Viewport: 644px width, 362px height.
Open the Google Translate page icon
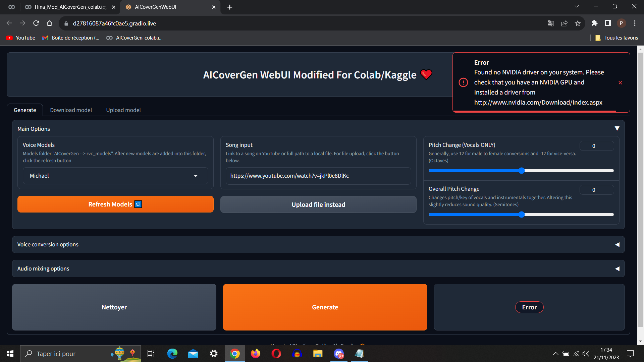coord(551,23)
